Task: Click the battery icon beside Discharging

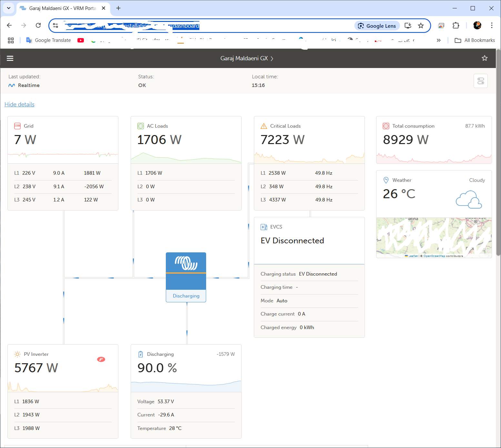Action: pyautogui.click(x=141, y=354)
